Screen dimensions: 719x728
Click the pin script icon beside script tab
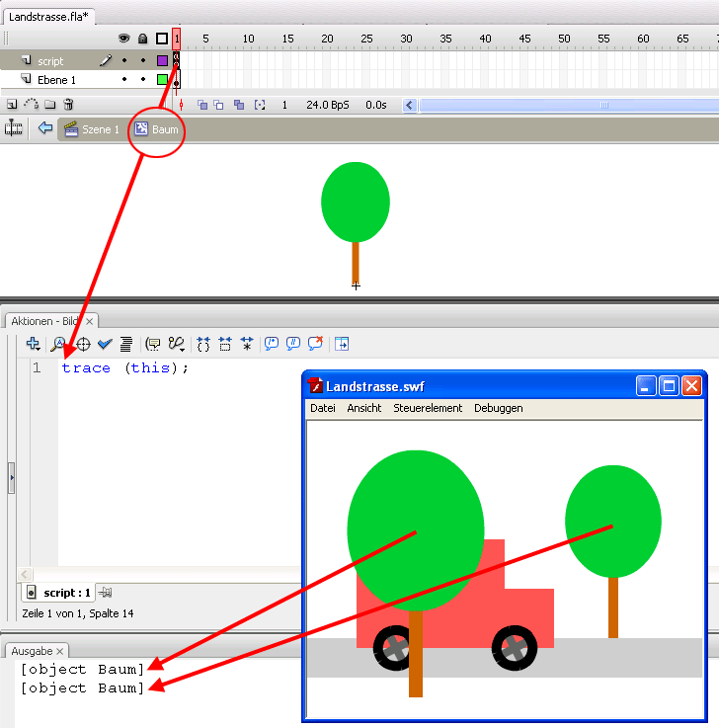click(x=106, y=592)
